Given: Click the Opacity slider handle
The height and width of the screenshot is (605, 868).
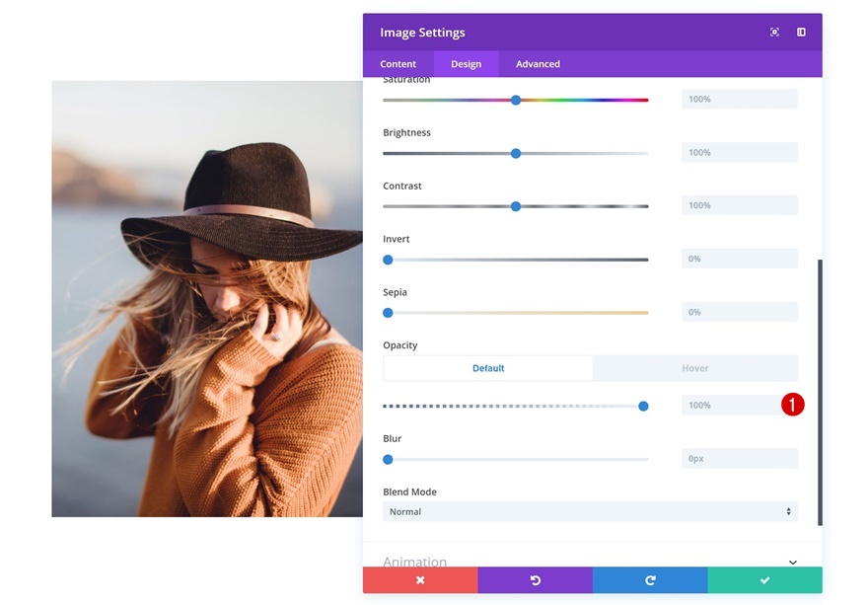Looking at the screenshot, I should (x=643, y=406).
